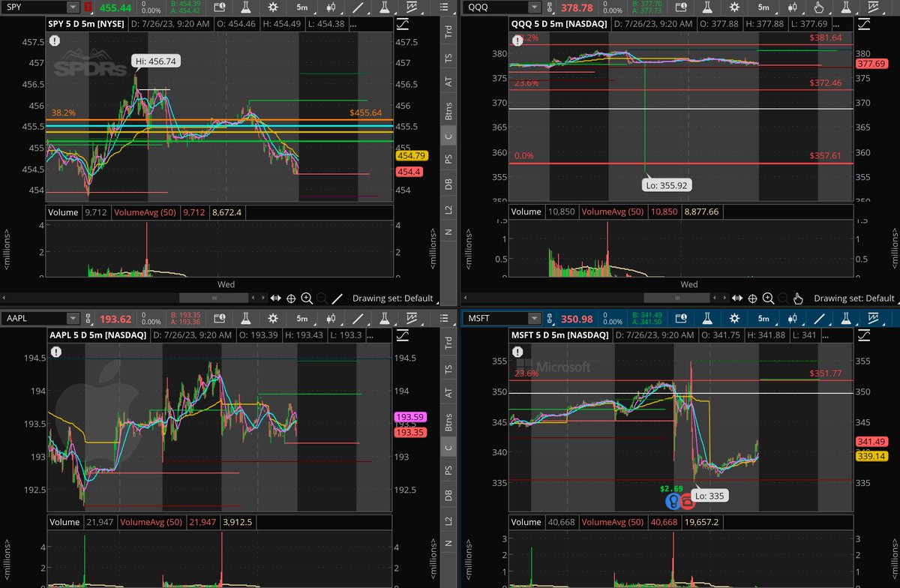Click SPY chart title 5 D 5m

(85, 24)
